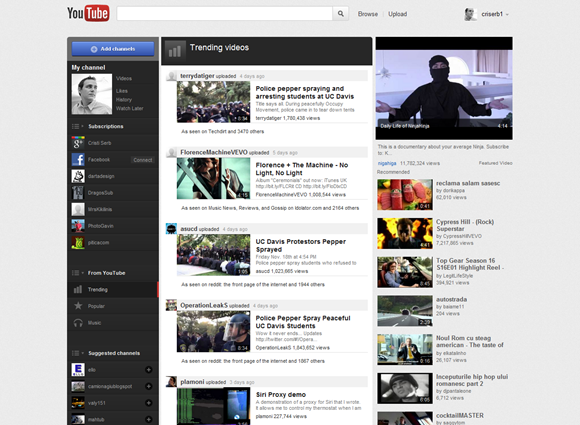580x425 pixels.
Task: Collapse the Suggested channels section
Action: point(77,353)
